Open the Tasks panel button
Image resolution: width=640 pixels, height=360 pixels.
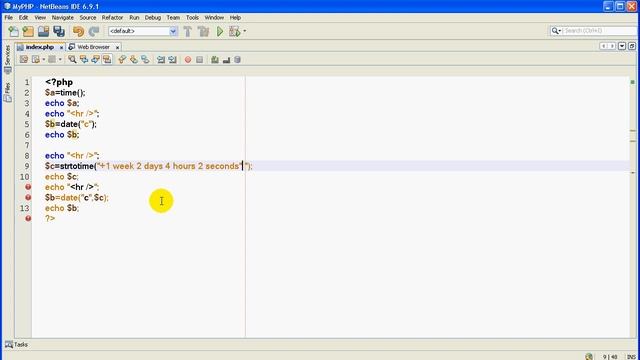(x=16, y=344)
